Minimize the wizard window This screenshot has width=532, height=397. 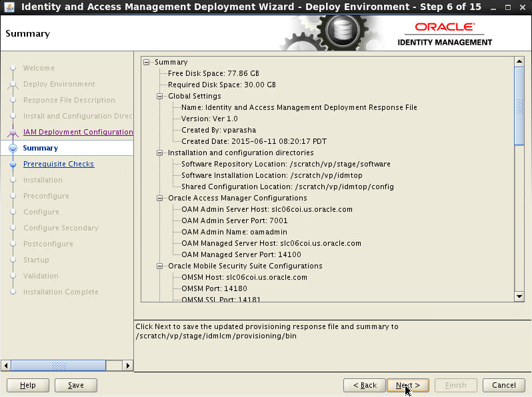tap(494, 7)
